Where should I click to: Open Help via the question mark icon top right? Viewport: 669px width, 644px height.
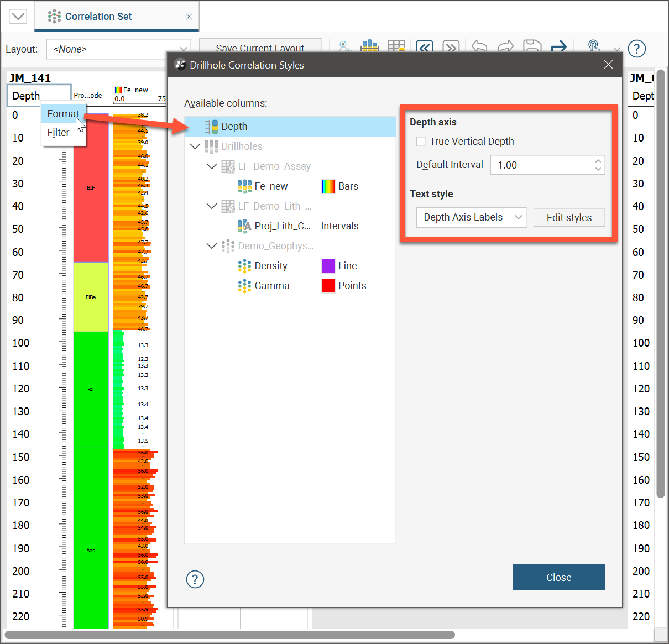click(636, 49)
